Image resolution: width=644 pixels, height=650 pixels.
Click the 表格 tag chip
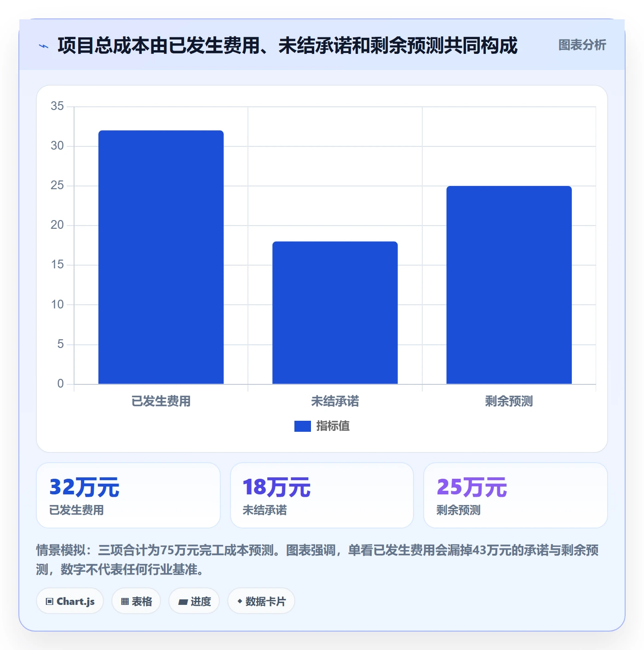(x=136, y=601)
